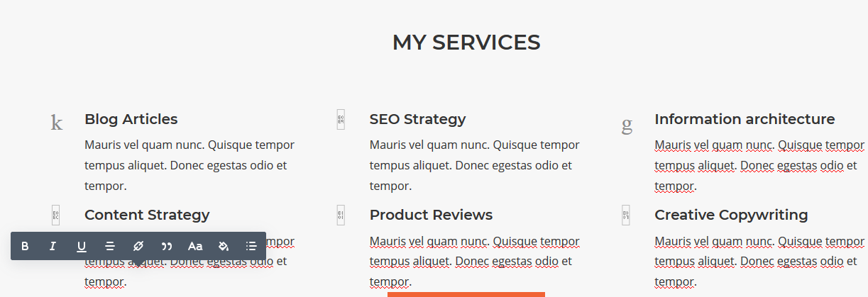
Task: Click the icon beside Creative Copywriting
Action: 625,215
